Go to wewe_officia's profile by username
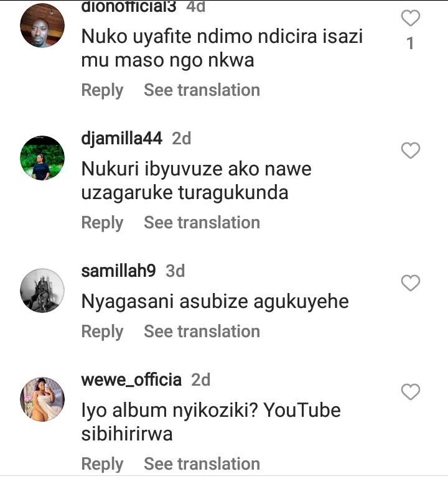This screenshot has width=448, height=484. click(131, 379)
